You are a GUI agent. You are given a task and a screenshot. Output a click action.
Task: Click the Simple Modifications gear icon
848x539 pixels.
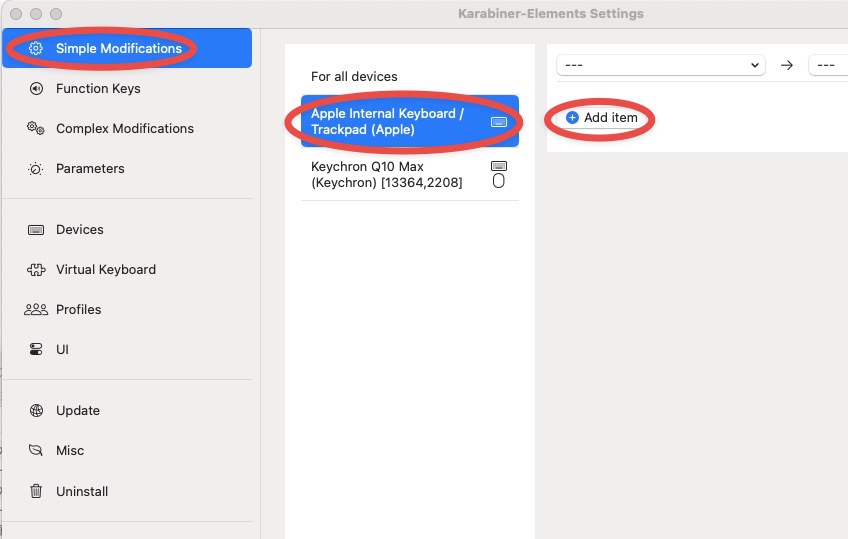36,48
